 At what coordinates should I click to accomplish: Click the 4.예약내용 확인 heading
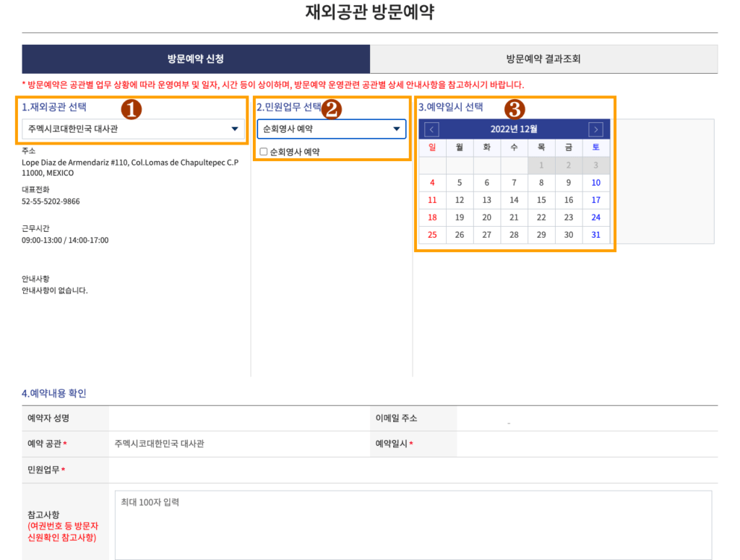coord(53,393)
